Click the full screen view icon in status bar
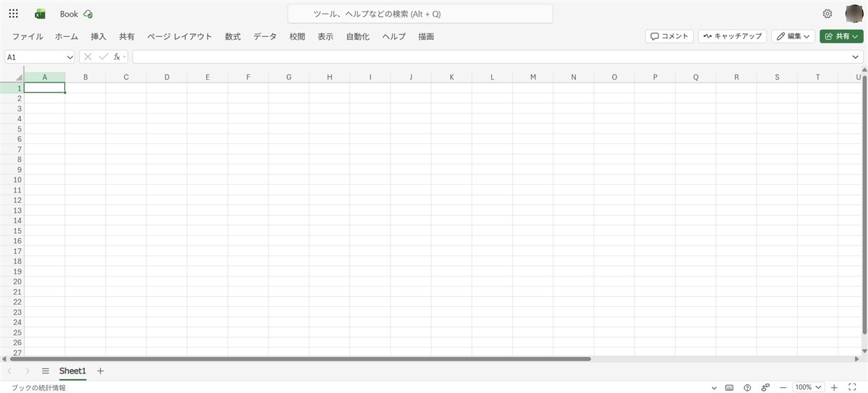This screenshot has height=393, width=868. click(853, 387)
